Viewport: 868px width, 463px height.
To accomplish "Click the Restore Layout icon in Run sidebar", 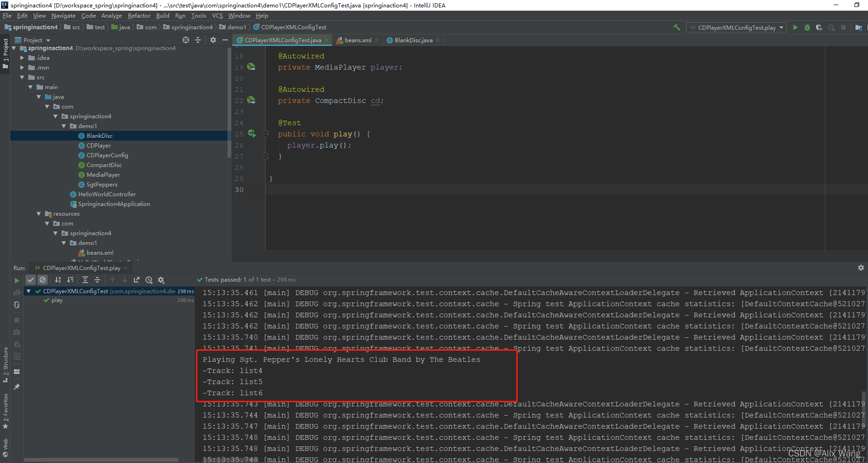I will (x=17, y=372).
